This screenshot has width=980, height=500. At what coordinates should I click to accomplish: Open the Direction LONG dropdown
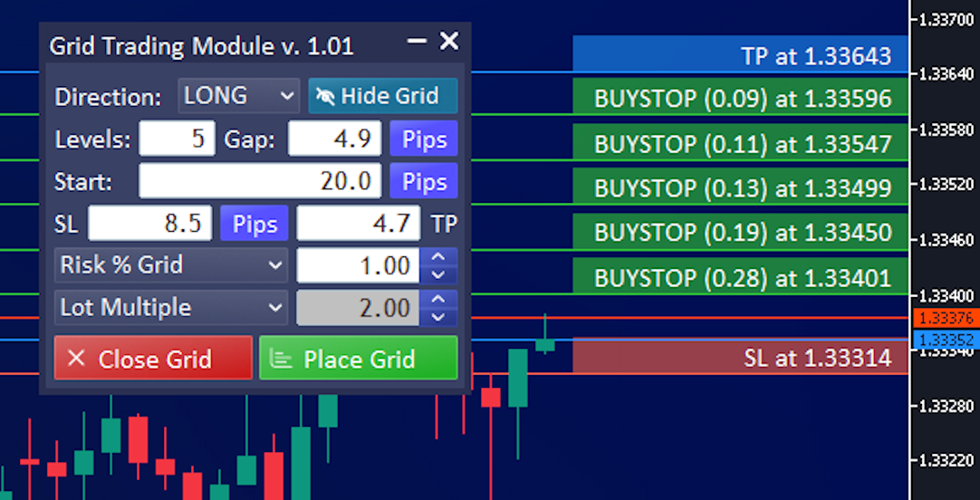coord(238,96)
